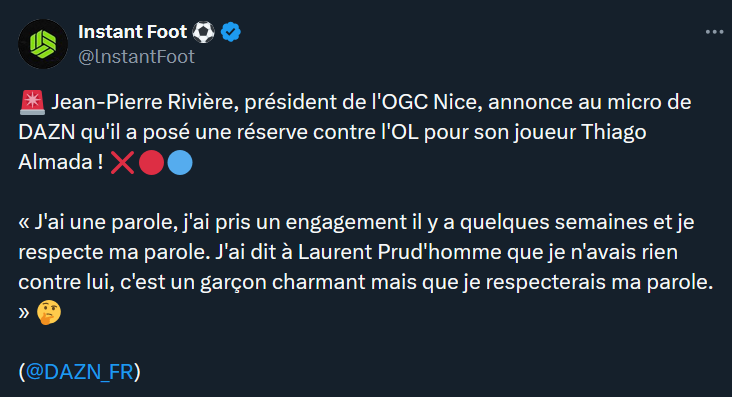Click the blue verified checkmark badge
Image resolution: width=732 pixels, height=397 pixels.
pos(231,32)
